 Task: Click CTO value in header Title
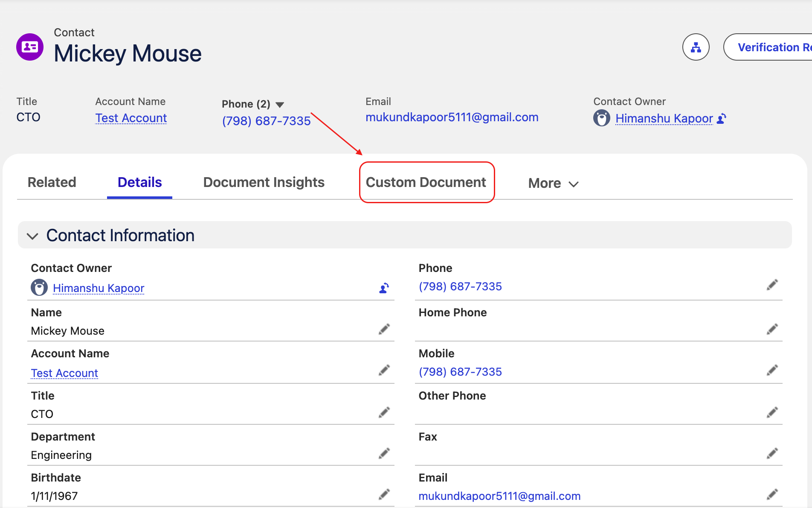(x=28, y=117)
